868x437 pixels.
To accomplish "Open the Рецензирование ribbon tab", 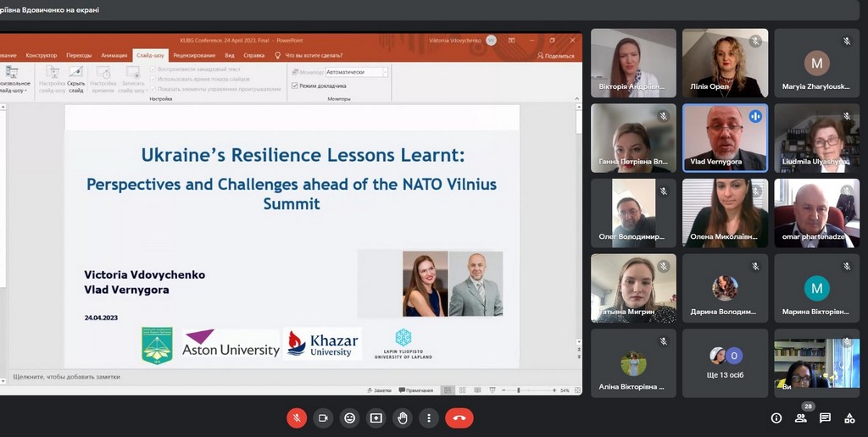I will (194, 55).
